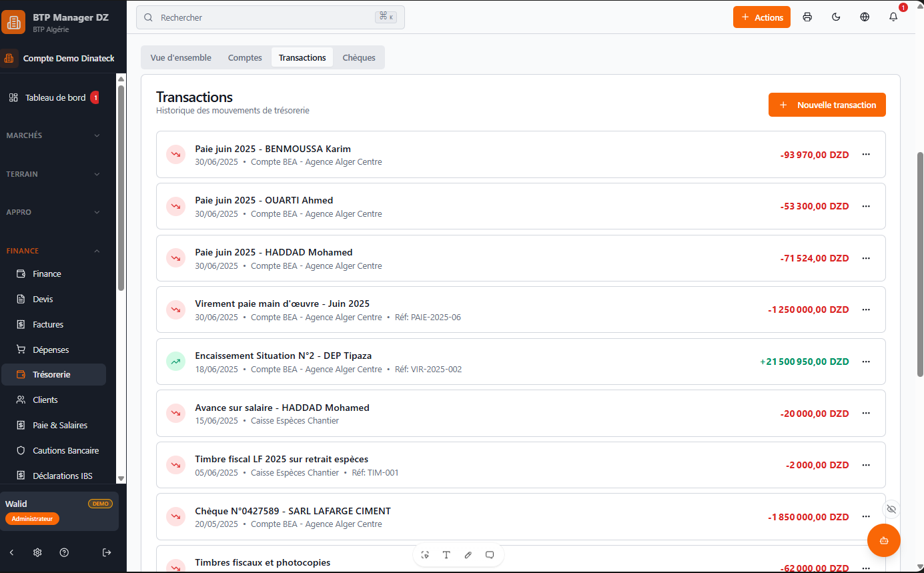Open Devis sidebar item
The height and width of the screenshot is (573, 924).
click(53, 299)
